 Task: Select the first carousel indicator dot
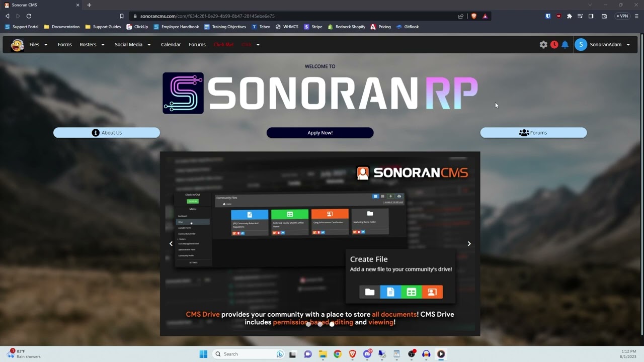(x=308, y=324)
